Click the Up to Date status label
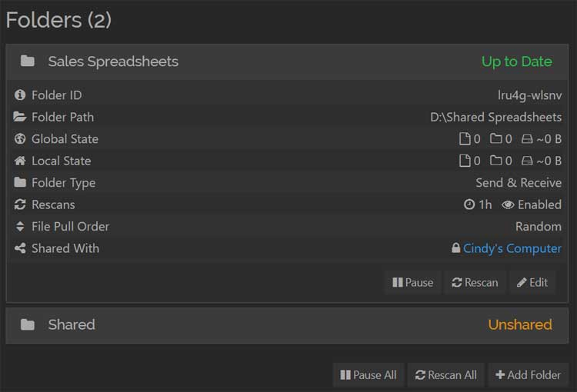 (517, 61)
